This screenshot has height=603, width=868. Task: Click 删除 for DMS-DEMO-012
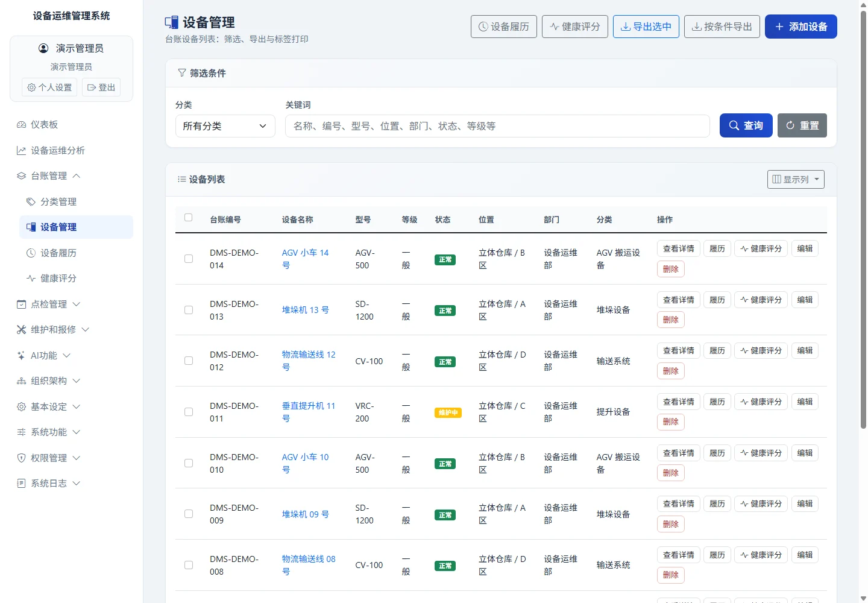pyautogui.click(x=671, y=371)
